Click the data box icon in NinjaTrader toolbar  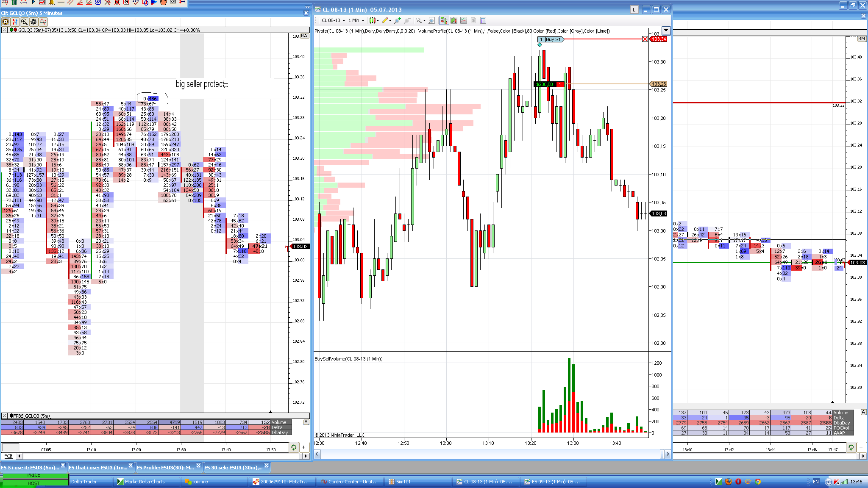click(x=483, y=20)
